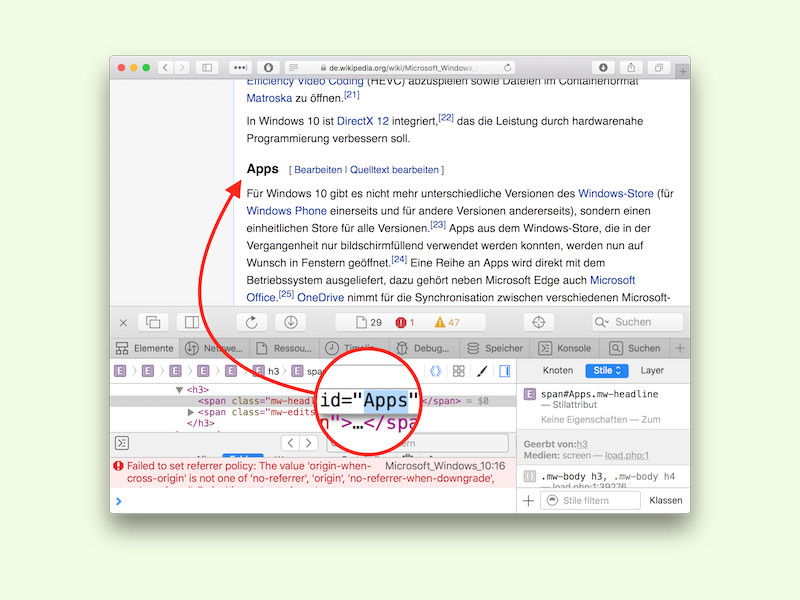Open the Windows Phone link
Image resolution: width=800 pixels, height=600 pixels.
pos(286,211)
